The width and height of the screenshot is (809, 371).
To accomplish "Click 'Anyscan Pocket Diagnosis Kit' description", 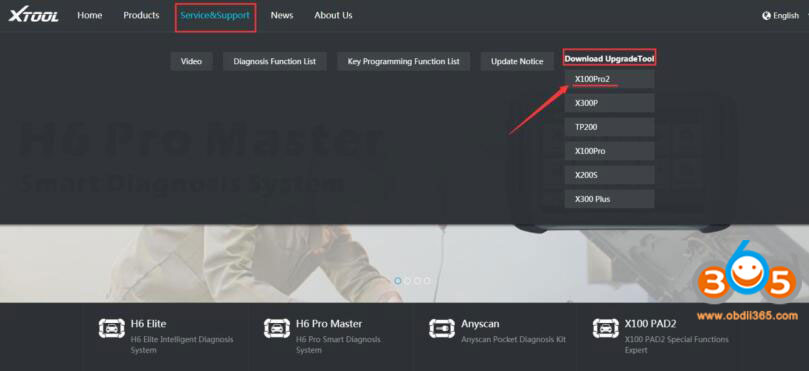I will 513,340.
